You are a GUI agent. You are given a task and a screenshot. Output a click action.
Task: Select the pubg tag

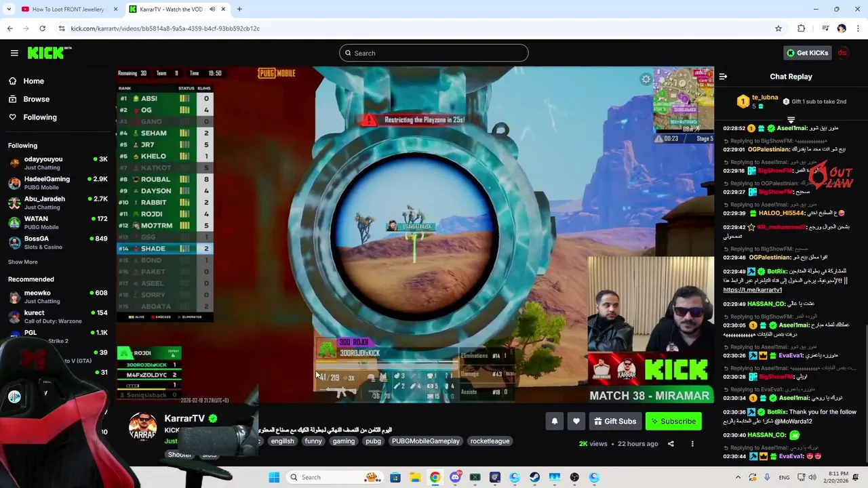(x=373, y=441)
